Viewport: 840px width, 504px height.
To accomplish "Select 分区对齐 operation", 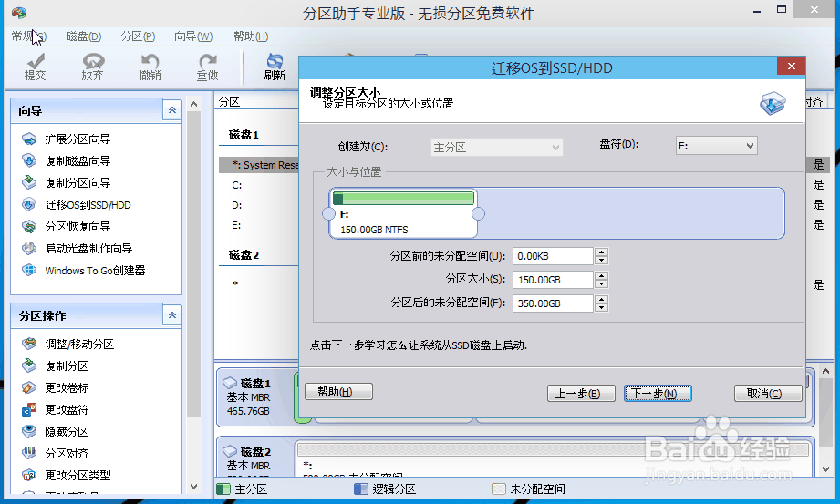I will pyautogui.click(x=67, y=454).
